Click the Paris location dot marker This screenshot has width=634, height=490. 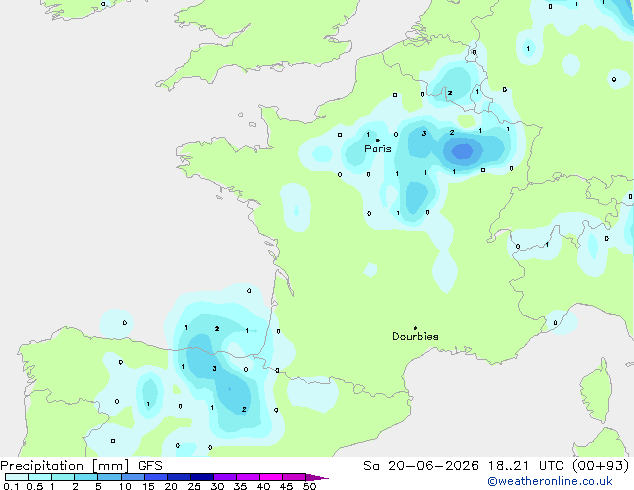click(378, 140)
